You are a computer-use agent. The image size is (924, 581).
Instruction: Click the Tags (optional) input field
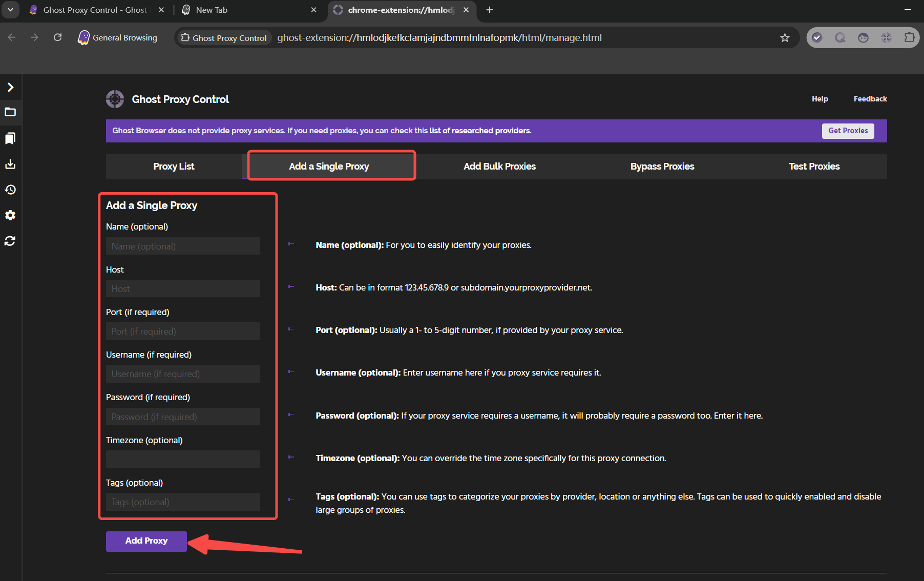pyautogui.click(x=183, y=502)
